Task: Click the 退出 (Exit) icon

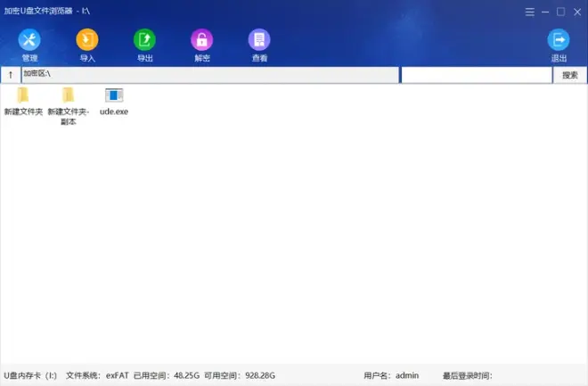Action: (559, 41)
